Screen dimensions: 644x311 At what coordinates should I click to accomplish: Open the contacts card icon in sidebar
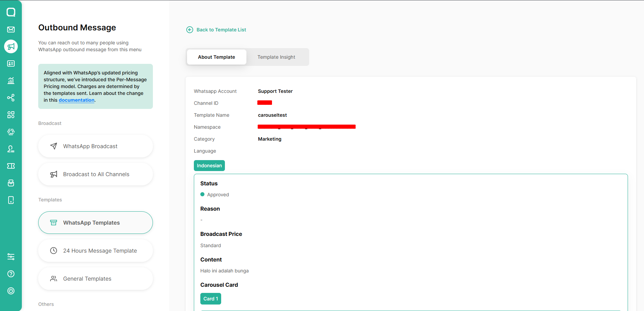11,63
